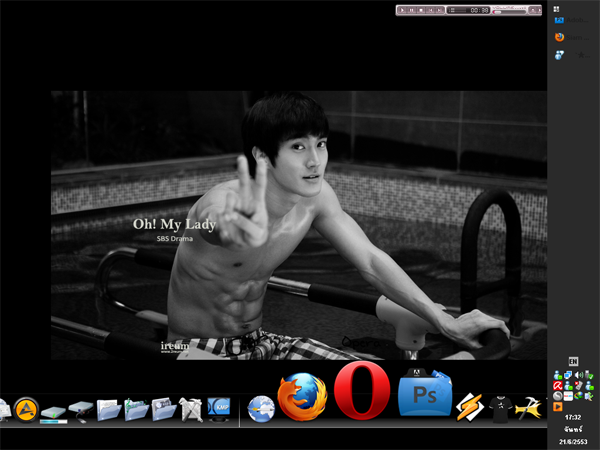Open the volume speaker tray icon
The width and height of the screenshot is (600, 450).
[579, 375]
